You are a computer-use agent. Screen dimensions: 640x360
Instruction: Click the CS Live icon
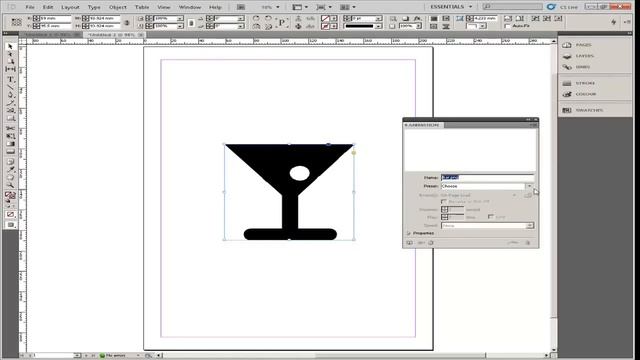click(x=551, y=7)
